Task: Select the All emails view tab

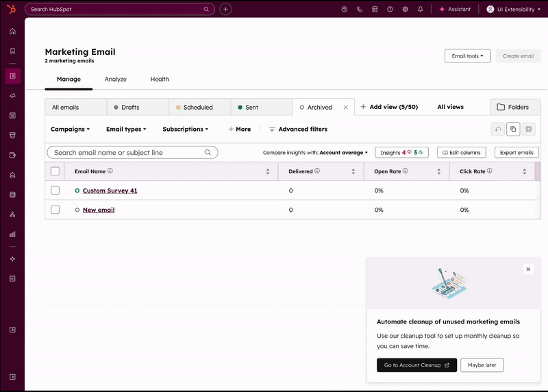Action: (76, 107)
